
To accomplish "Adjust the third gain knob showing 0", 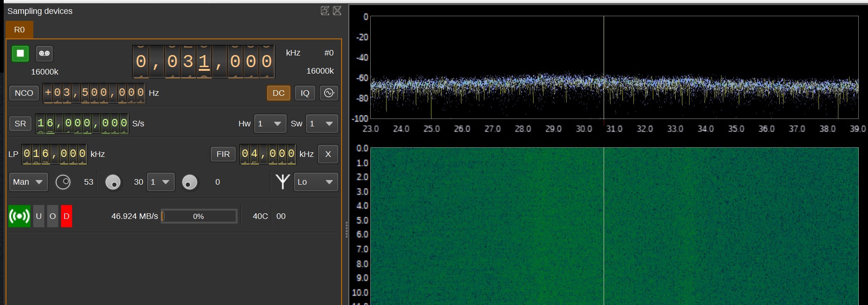I will [189, 182].
